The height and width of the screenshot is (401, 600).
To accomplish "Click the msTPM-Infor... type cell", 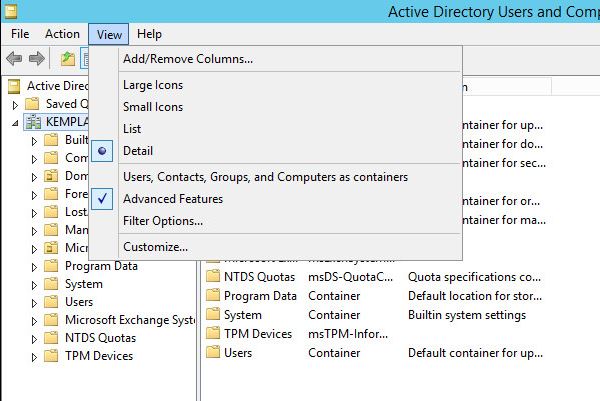I will (x=348, y=334).
